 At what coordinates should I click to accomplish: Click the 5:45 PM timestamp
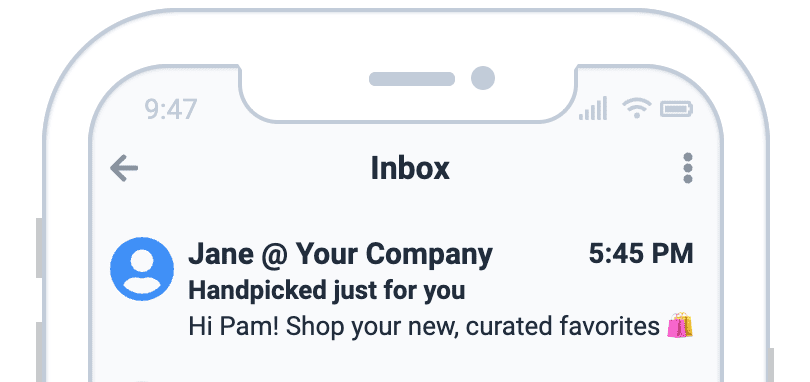coord(641,254)
